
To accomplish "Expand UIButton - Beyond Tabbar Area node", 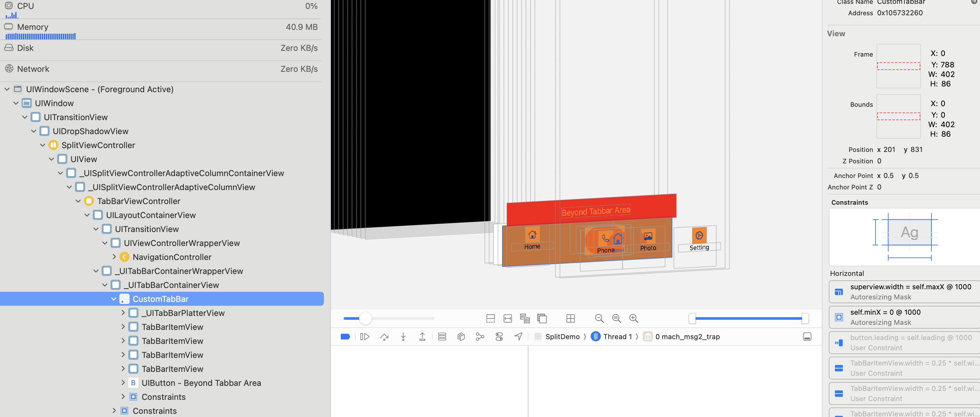I will (x=123, y=383).
